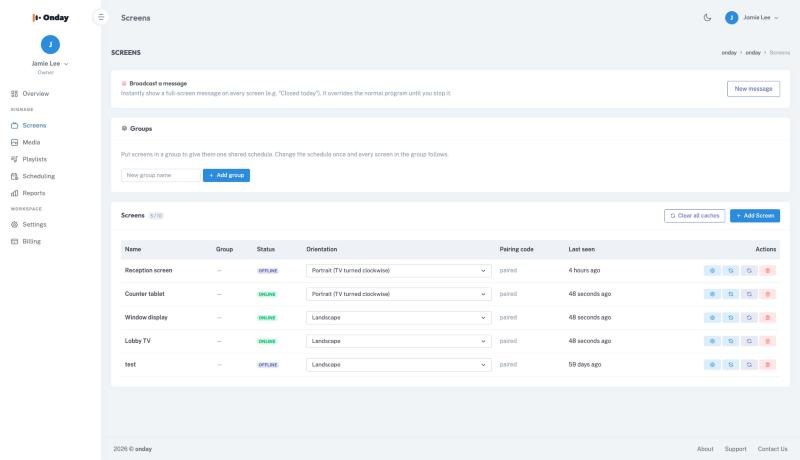Delete Counter tablet with red trash icon

point(767,294)
